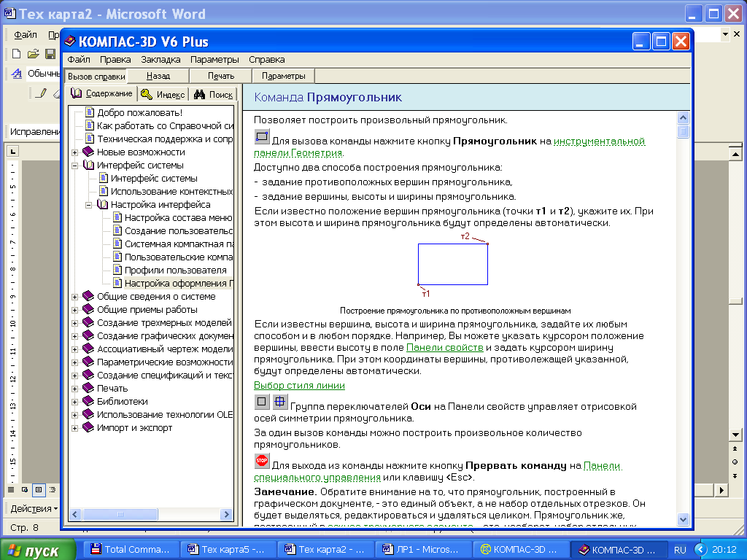
Task: Open the Закладка menu
Action: 160,60
